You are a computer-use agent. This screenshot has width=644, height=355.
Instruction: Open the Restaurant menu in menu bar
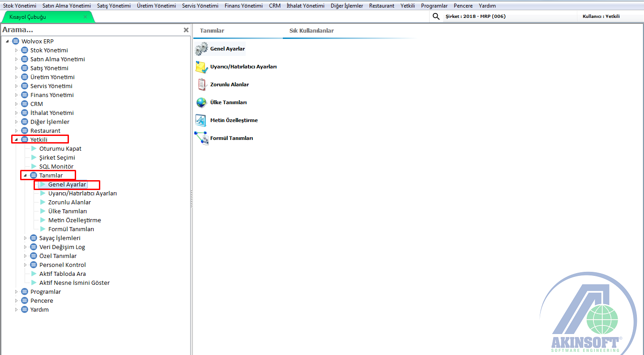pyautogui.click(x=382, y=6)
